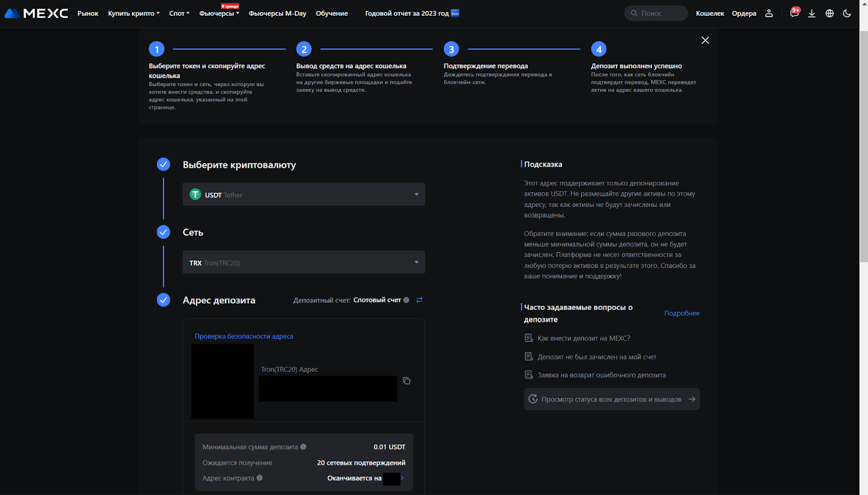Close the deposit steps guide

pyautogui.click(x=705, y=40)
